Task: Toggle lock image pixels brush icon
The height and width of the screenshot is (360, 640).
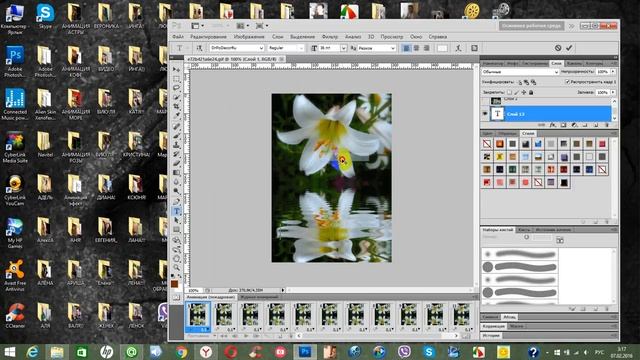Action: click(x=516, y=93)
